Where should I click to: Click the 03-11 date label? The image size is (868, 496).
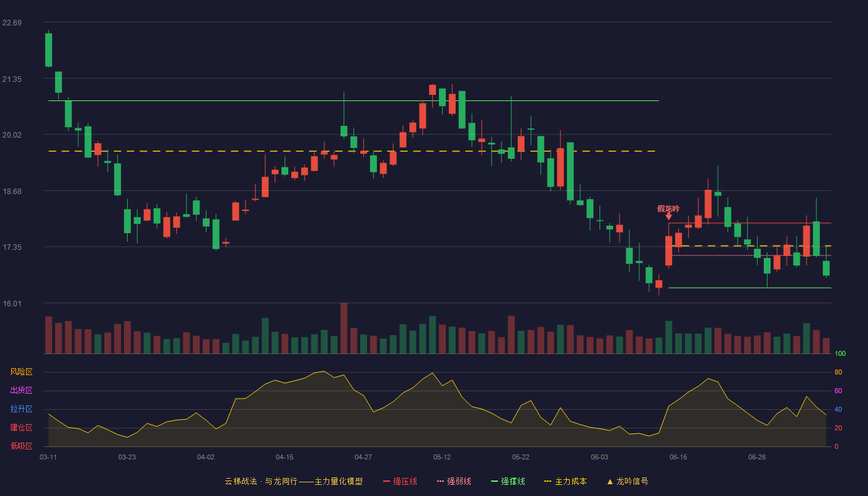tap(48, 457)
